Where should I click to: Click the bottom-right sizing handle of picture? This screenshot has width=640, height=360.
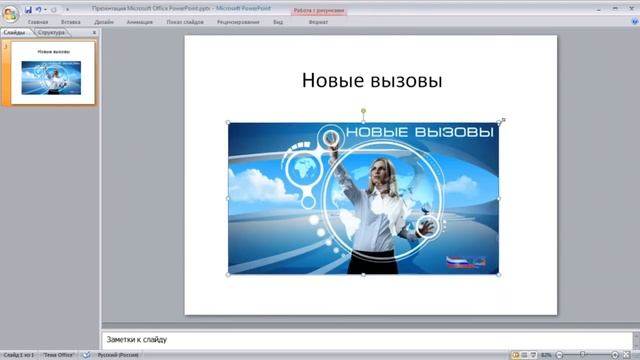(499, 275)
